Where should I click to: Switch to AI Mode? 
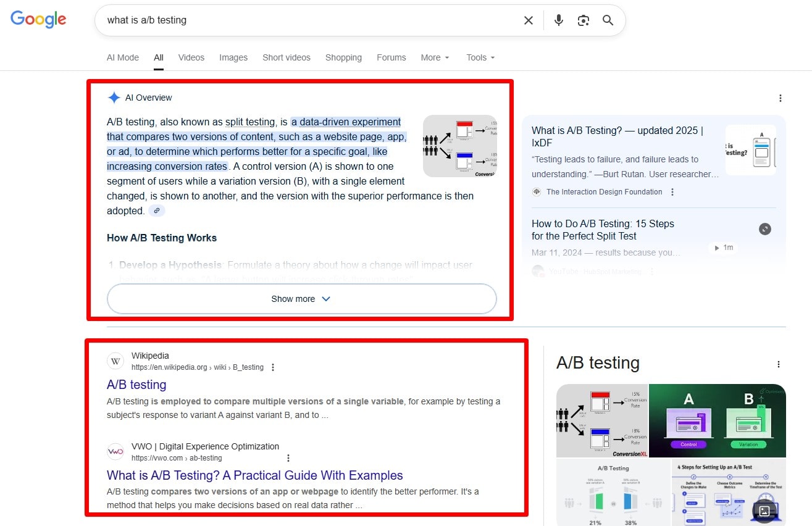tap(122, 57)
